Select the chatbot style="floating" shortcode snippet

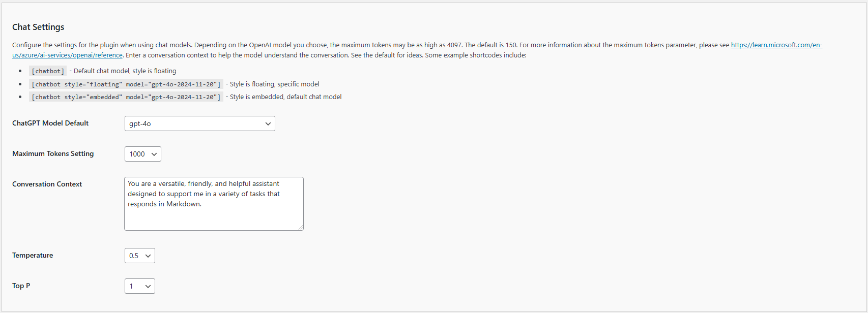(126, 84)
